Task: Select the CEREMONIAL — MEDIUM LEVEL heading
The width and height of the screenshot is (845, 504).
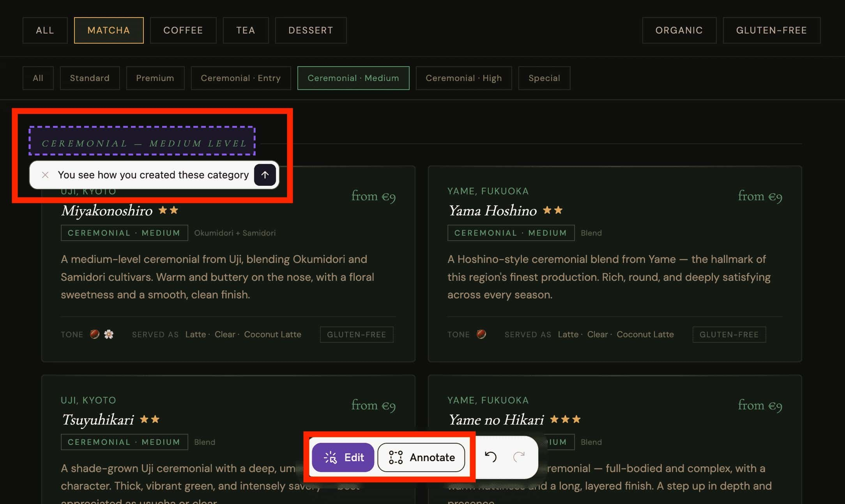Action: 144,143
